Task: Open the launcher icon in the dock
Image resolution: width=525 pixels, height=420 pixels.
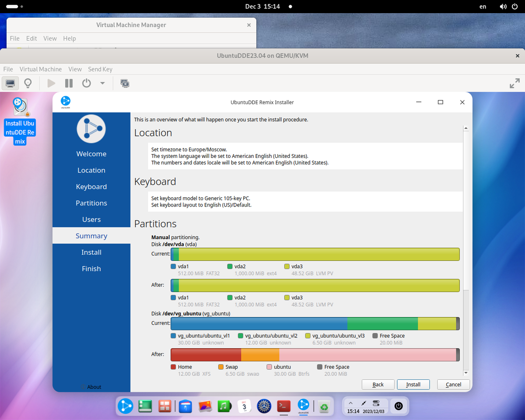Action: 126,406
